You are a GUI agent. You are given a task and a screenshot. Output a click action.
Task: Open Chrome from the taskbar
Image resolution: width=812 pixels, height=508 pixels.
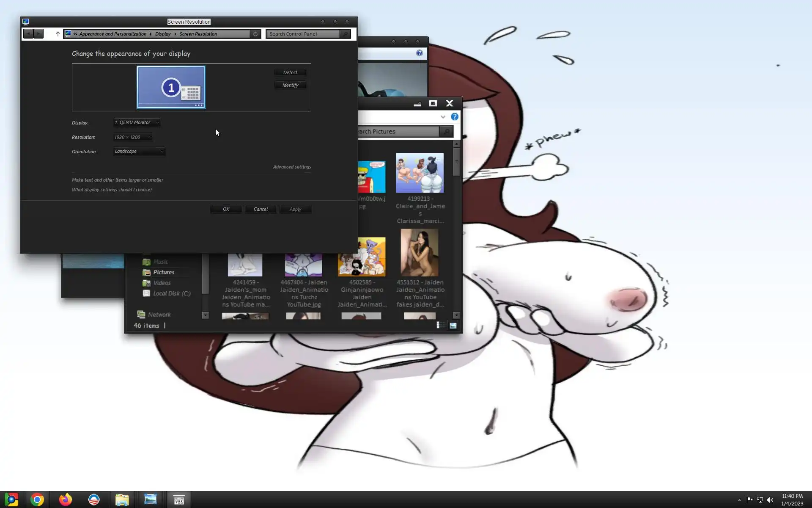[37, 500]
